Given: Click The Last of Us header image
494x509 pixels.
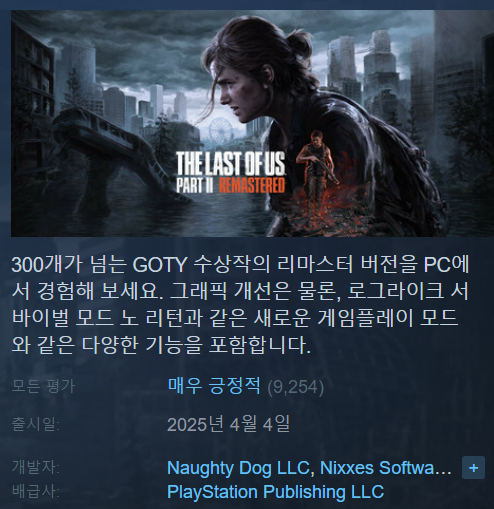Looking at the screenshot, I should click(252, 123).
